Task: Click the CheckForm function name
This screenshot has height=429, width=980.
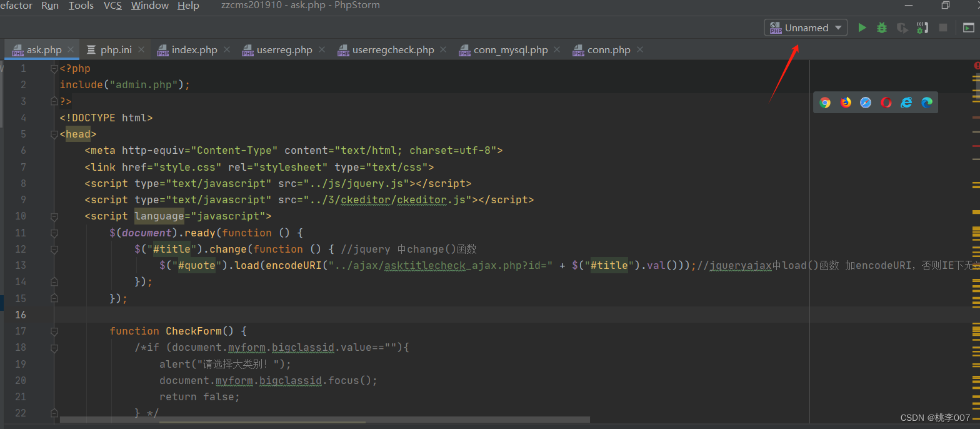Action: (194, 331)
